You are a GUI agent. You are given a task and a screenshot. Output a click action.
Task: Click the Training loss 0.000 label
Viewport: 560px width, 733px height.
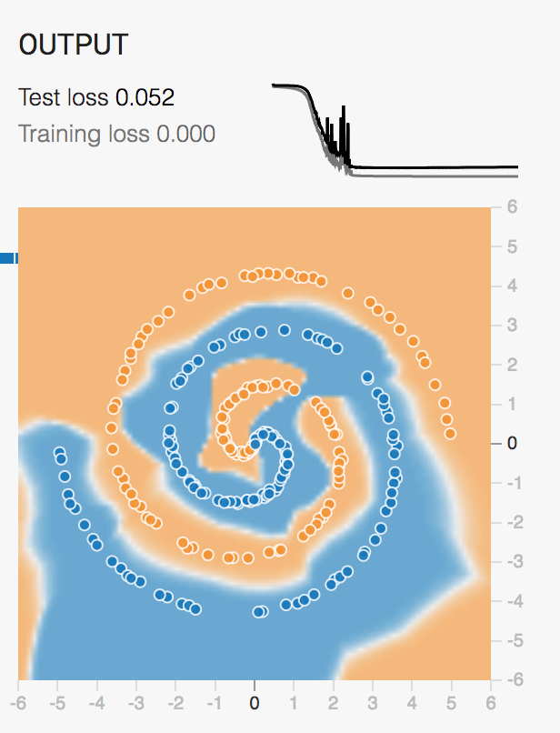coord(117,135)
